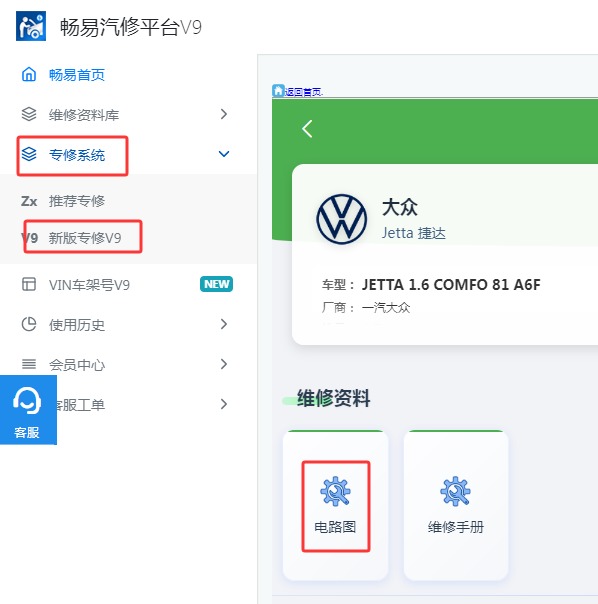Screen dimensions: 598x604
Task: Click the layers icon beside 专修系统
Action: click(29, 154)
